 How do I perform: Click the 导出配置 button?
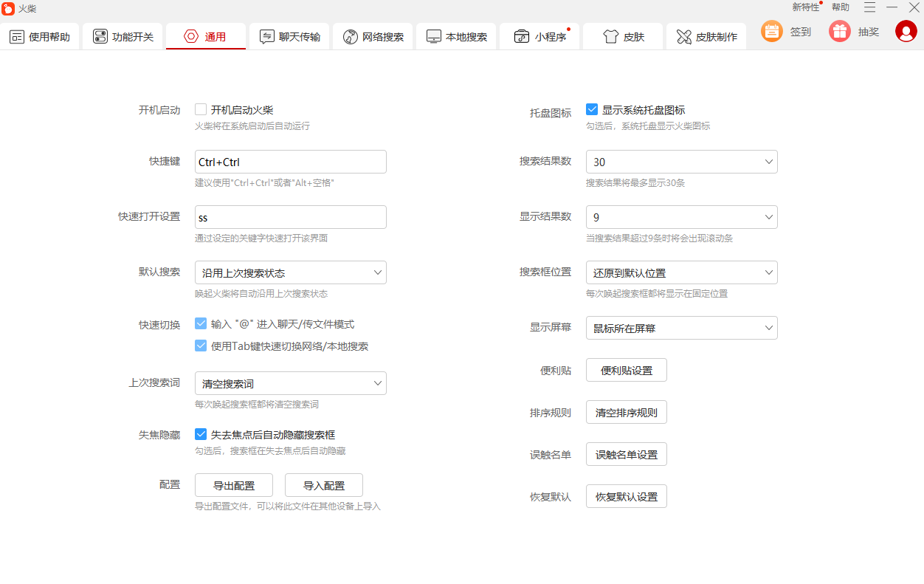coord(234,485)
